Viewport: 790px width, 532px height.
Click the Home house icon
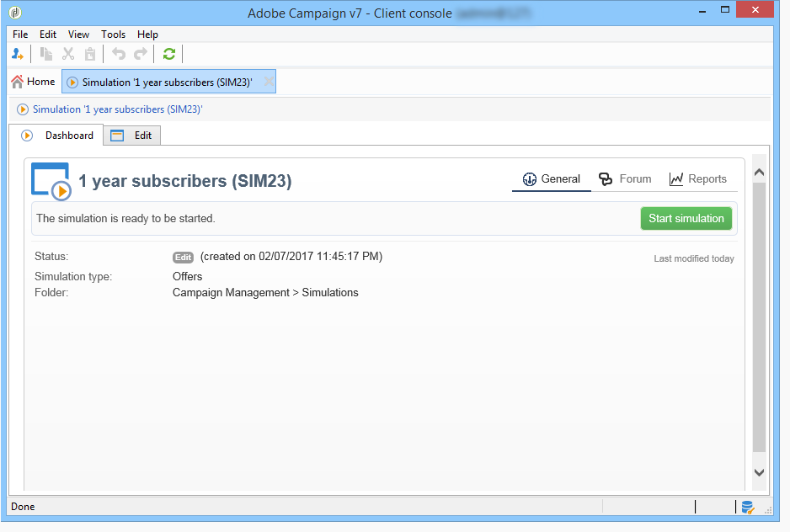click(x=17, y=82)
